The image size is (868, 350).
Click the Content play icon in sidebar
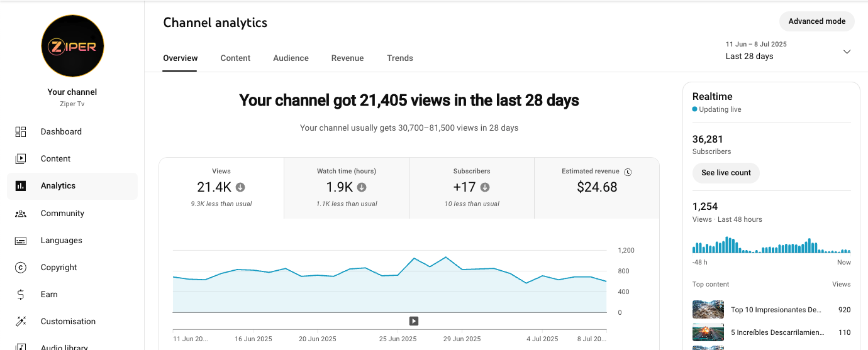pos(21,159)
